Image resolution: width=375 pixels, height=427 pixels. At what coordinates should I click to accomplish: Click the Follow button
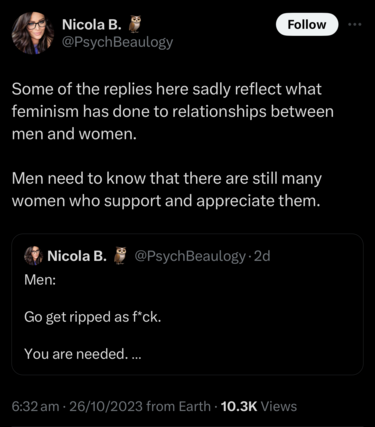(x=307, y=24)
